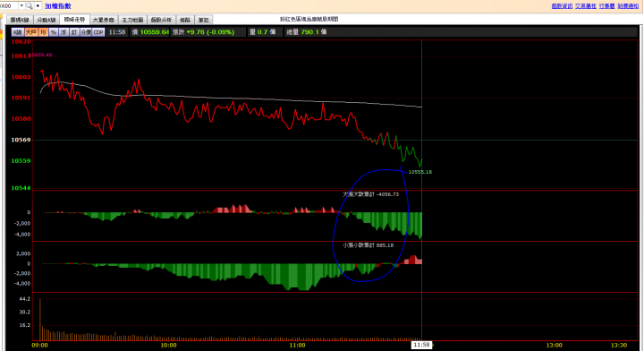Click the plus add-symbol icon
Screen dimensions: 644x351
38,5
